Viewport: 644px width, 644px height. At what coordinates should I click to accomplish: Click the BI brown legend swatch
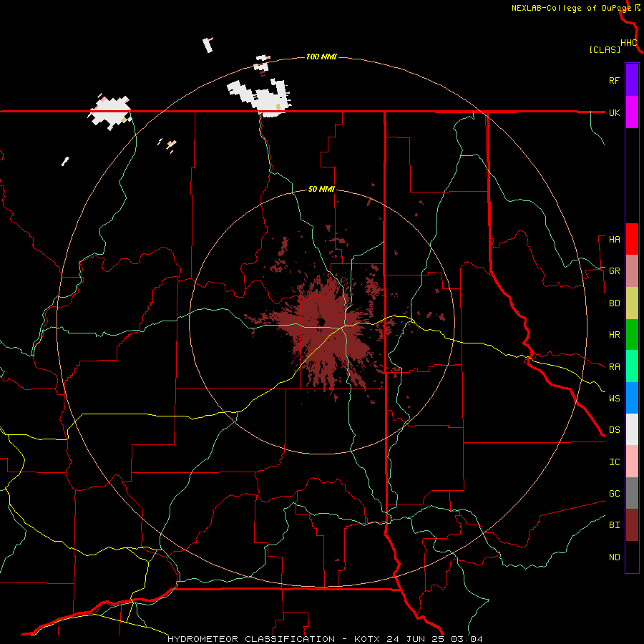632,525
